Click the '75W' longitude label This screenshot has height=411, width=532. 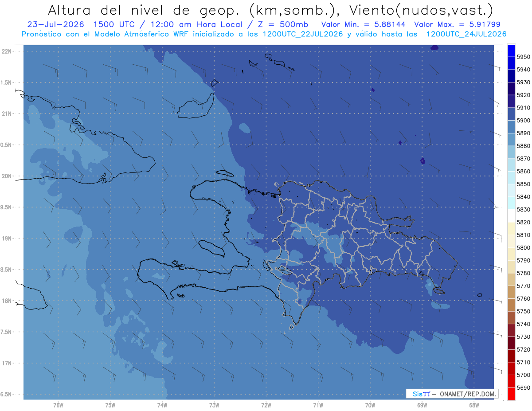110,405
